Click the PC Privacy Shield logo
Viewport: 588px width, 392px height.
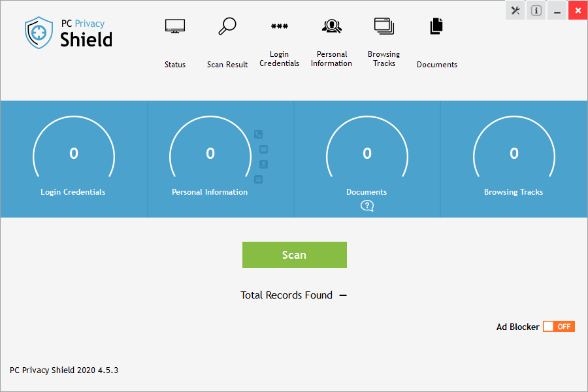coord(69,33)
